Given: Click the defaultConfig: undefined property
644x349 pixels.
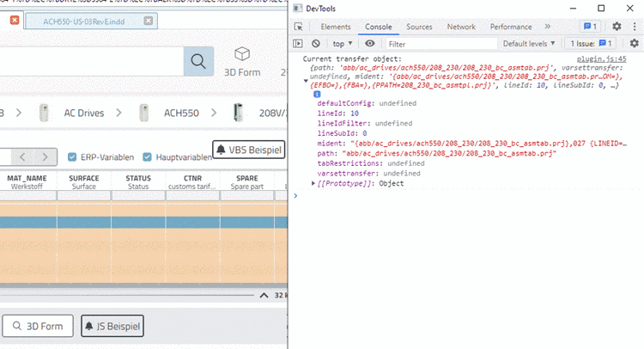Looking at the screenshot, I should [x=367, y=103].
